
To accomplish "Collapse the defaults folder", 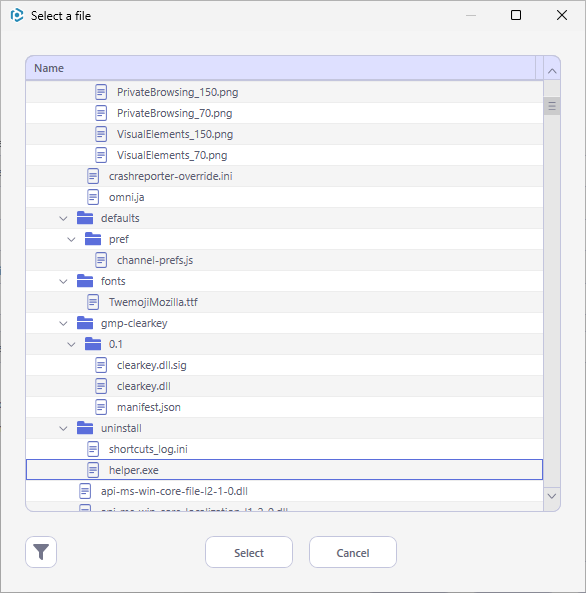I will coord(63,218).
